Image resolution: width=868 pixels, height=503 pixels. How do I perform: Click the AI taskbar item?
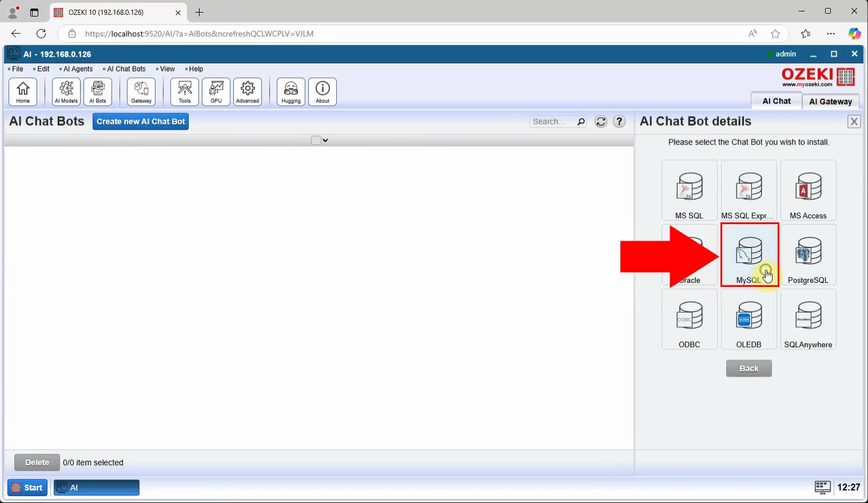pos(97,488)
